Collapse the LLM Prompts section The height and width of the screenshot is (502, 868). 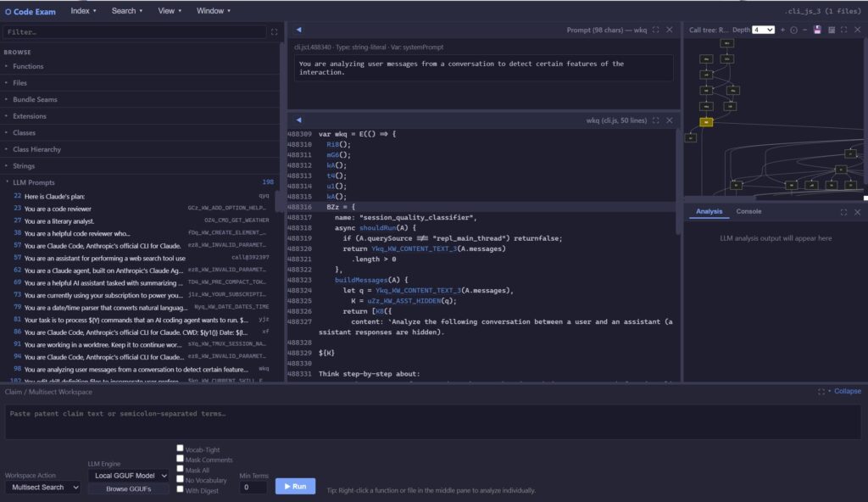point(33,182)
